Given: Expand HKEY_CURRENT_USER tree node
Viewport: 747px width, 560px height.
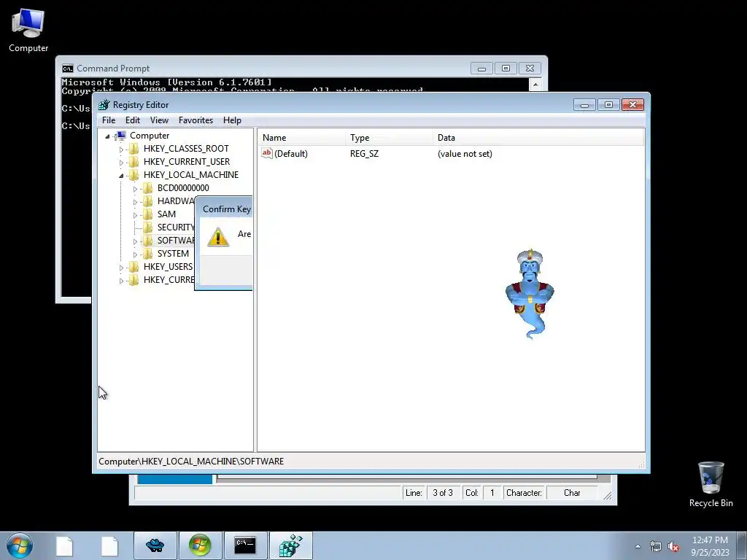Looking at the screenshot, I should coord(122,163).
